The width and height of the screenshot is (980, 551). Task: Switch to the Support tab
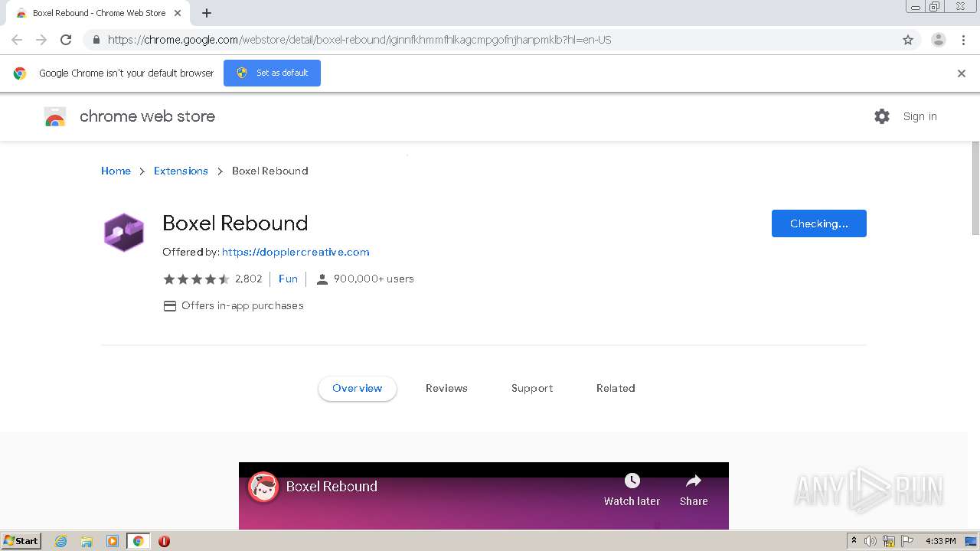(532, 388)
